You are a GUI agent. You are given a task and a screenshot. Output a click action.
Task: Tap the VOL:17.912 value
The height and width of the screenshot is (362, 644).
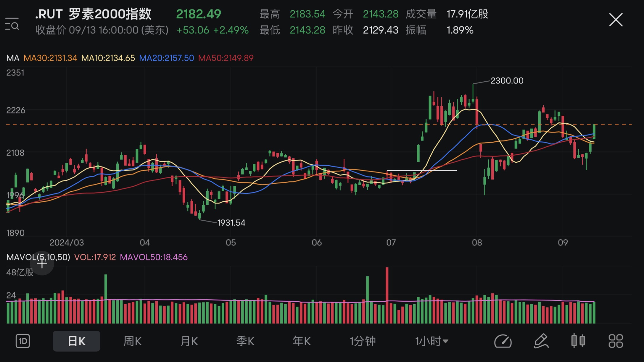95,257
